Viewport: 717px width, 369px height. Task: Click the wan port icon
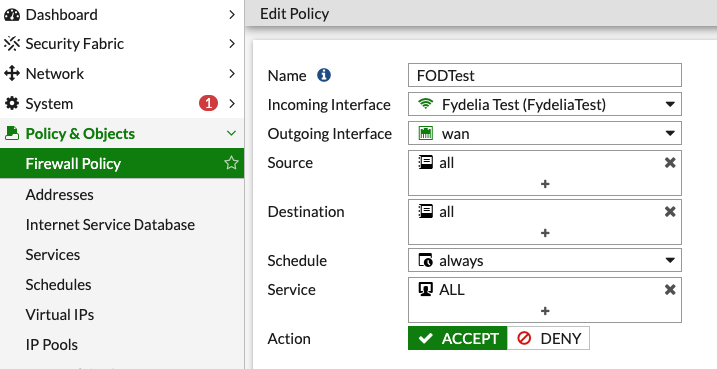point(426,134)
